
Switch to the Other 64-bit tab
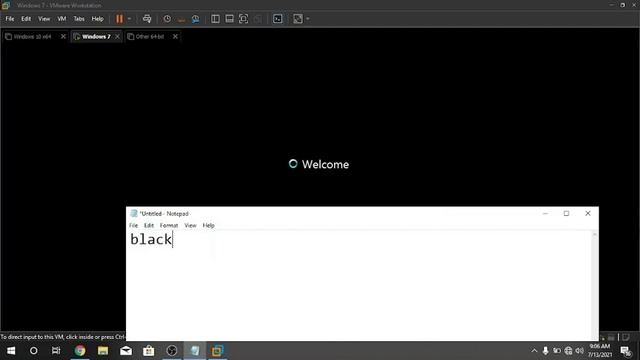(150, 37)
